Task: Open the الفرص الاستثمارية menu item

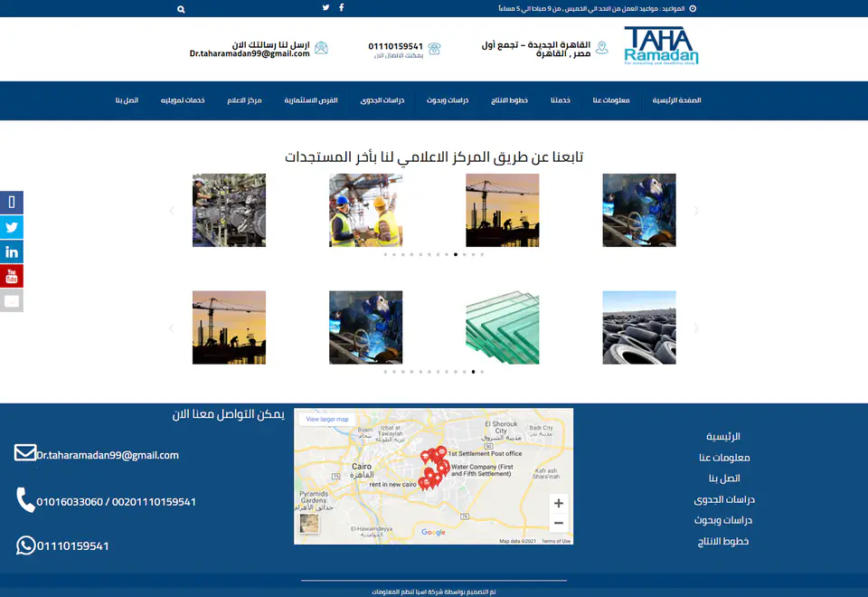Action: point(311,100)
